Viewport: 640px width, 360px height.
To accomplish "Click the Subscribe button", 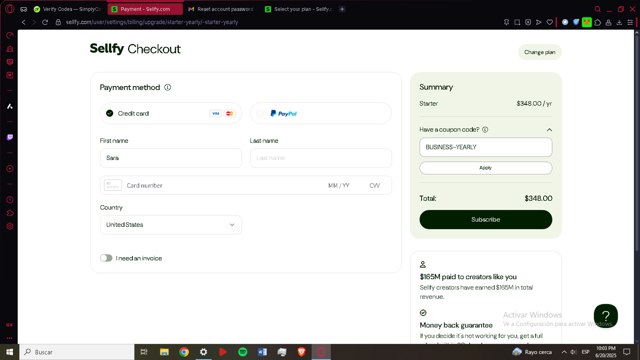I will pos(486,220).
